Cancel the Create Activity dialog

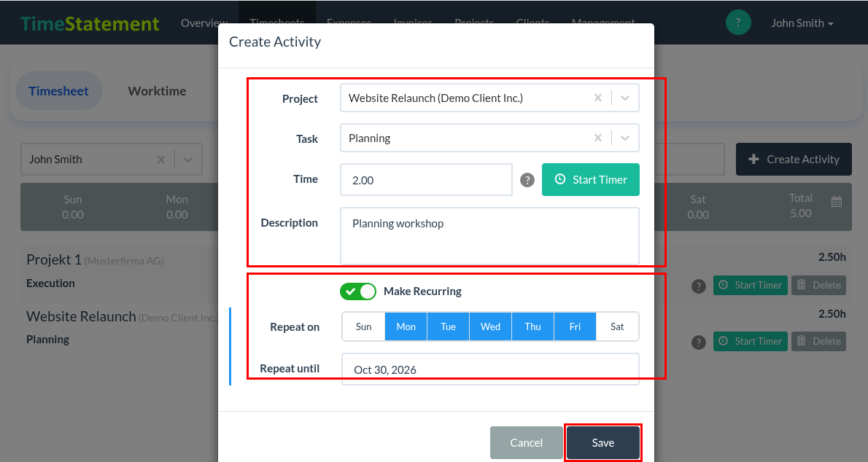[527, 442]
